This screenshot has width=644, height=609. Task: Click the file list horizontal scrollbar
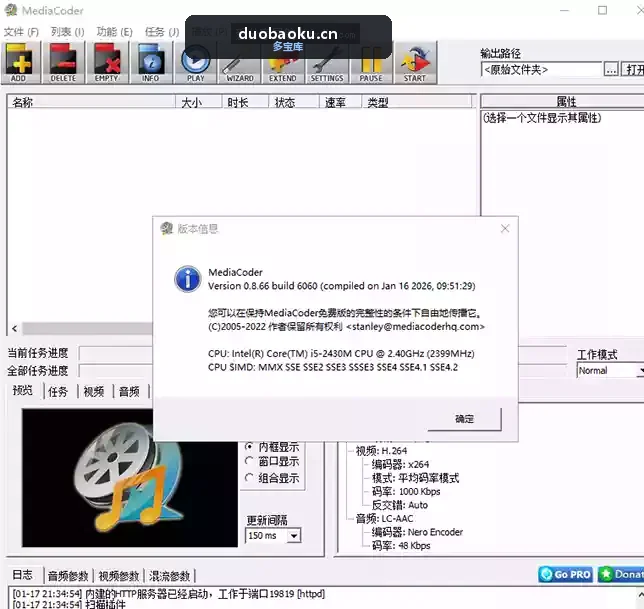(x=87, y=329)
